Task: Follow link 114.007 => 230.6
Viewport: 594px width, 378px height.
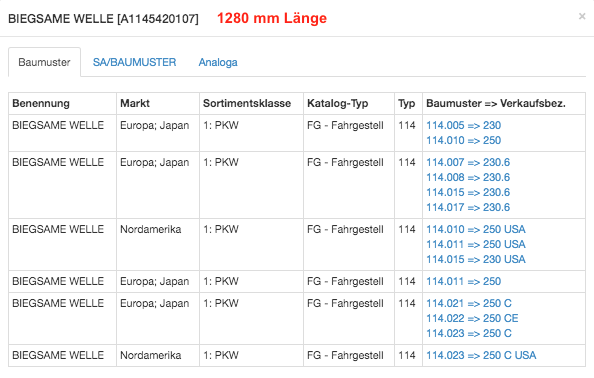Action: coord(468,162)
